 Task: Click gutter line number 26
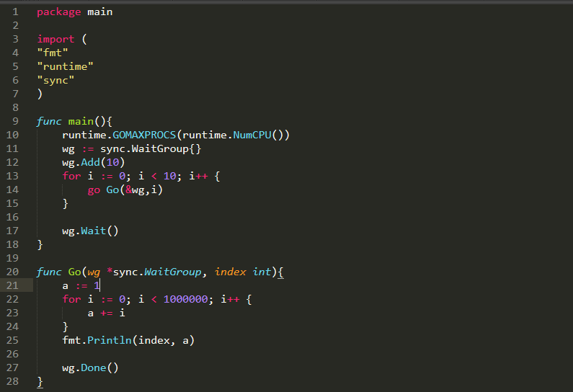pyautogui.click(x=12, y=354)
